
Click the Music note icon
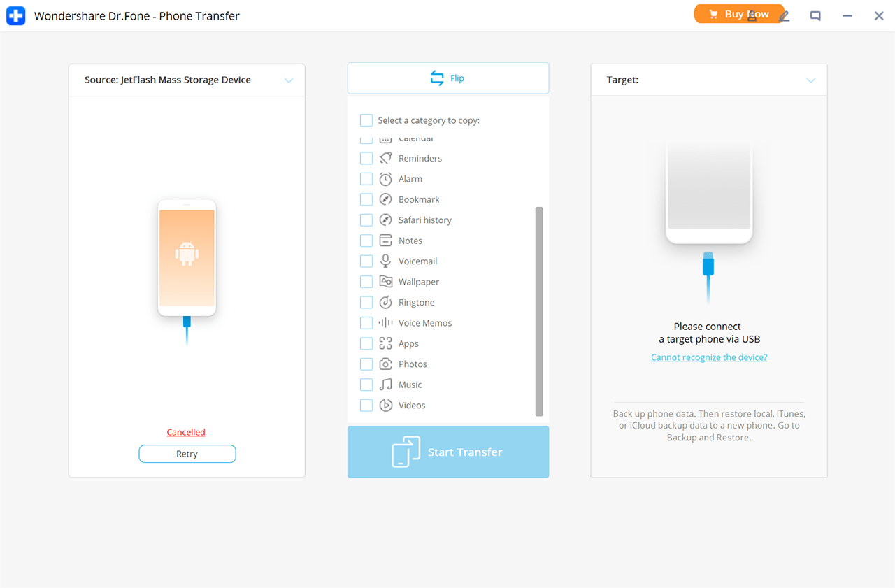(x=385, y=385)
